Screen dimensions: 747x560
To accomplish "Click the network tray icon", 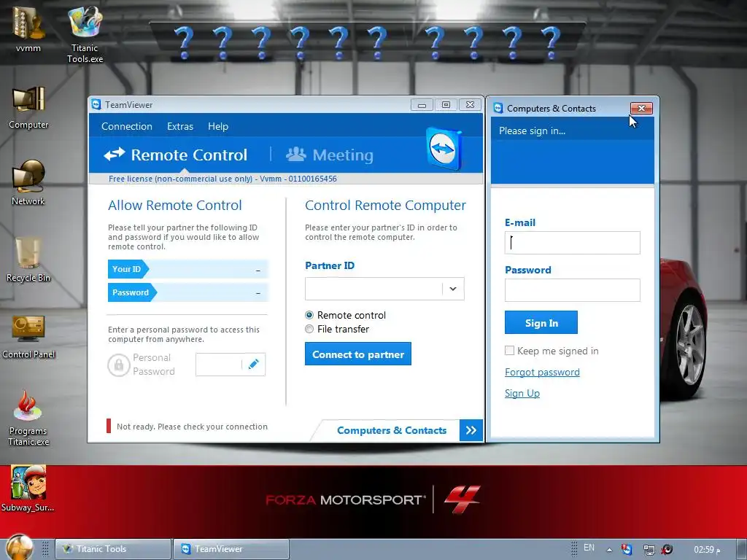I will [649, 550].
